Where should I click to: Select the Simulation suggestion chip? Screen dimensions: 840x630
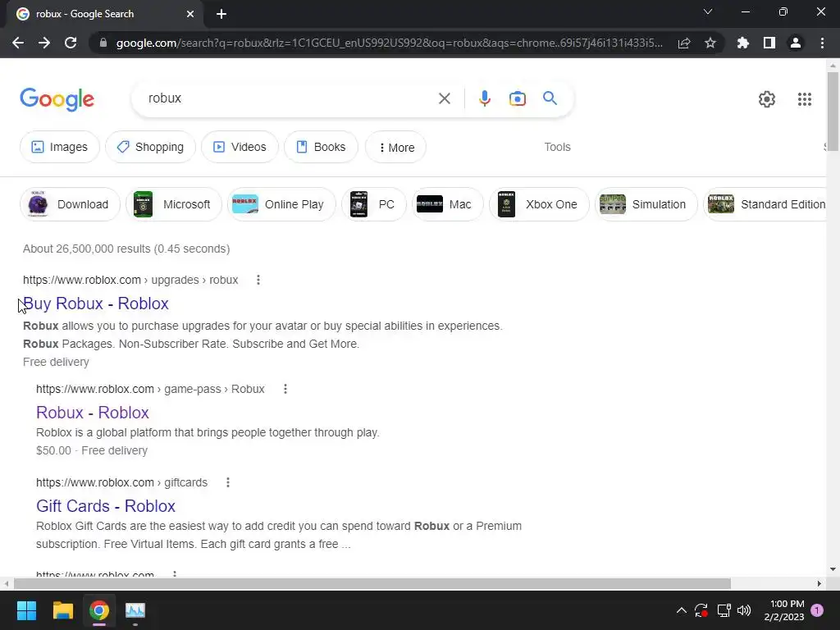[x=646, y=204]
